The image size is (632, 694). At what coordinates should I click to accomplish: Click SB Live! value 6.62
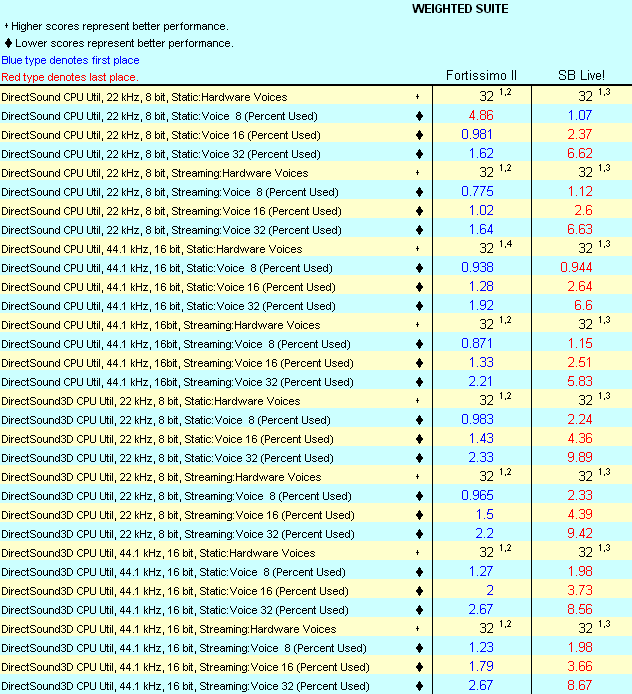pyautogui.click(x=580, y=154)
